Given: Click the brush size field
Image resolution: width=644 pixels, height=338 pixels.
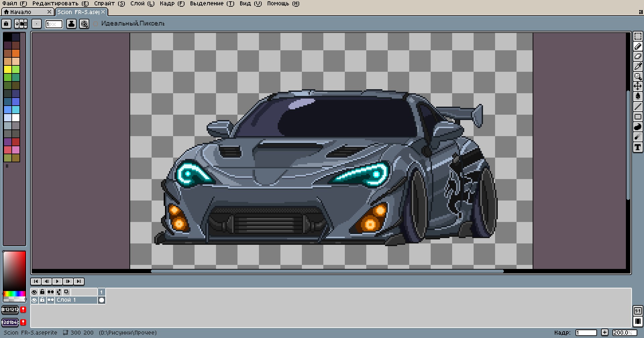Looking at the screenshot, I should pyautogui.click(x=54, y=24).
